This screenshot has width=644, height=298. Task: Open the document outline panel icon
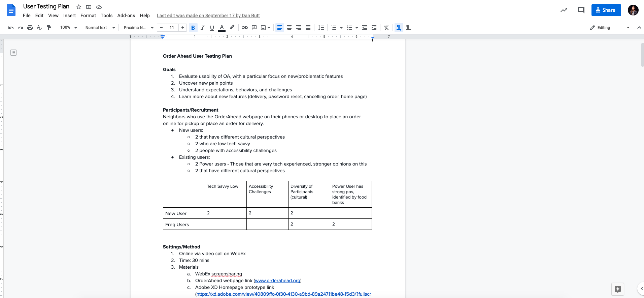pos(13,53)
